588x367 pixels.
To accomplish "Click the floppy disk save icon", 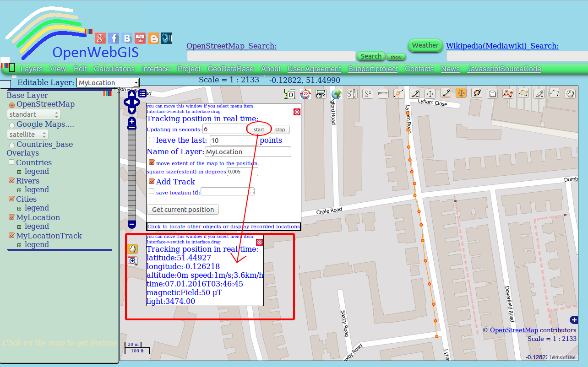I will [x=492, y=94].
